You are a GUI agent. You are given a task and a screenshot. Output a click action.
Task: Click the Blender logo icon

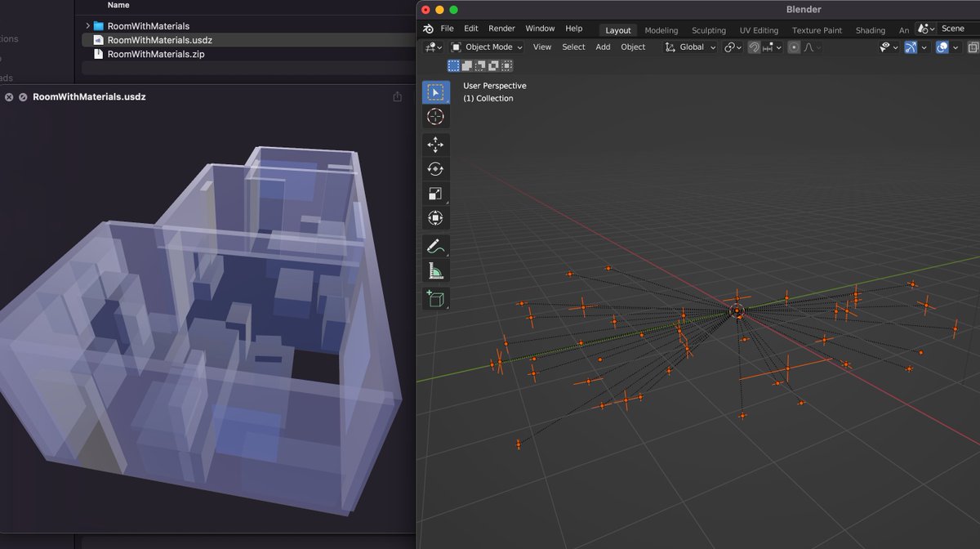[429, 29]
